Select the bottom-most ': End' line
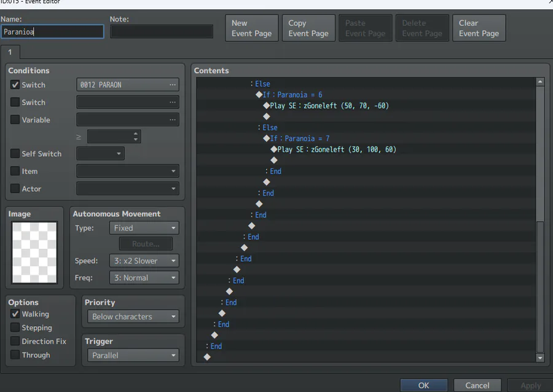Viewport: 553px width, 392px height. click(x=366, y=346)
